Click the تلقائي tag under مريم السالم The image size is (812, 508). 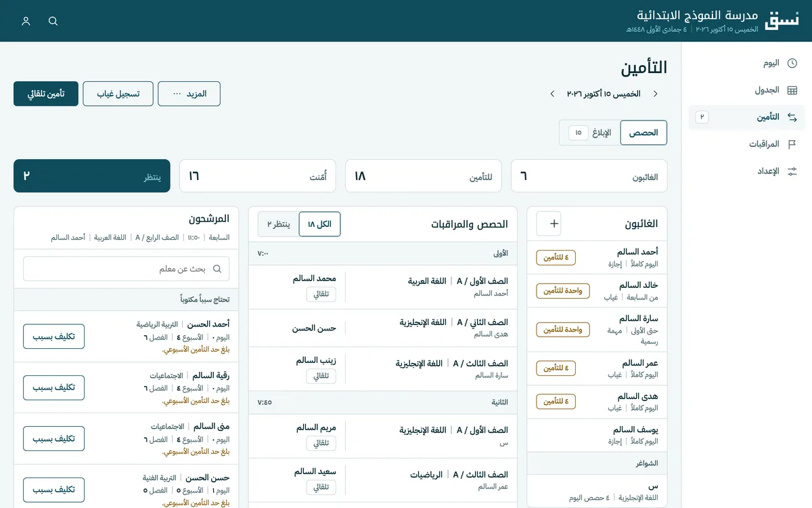click(321, 444)
